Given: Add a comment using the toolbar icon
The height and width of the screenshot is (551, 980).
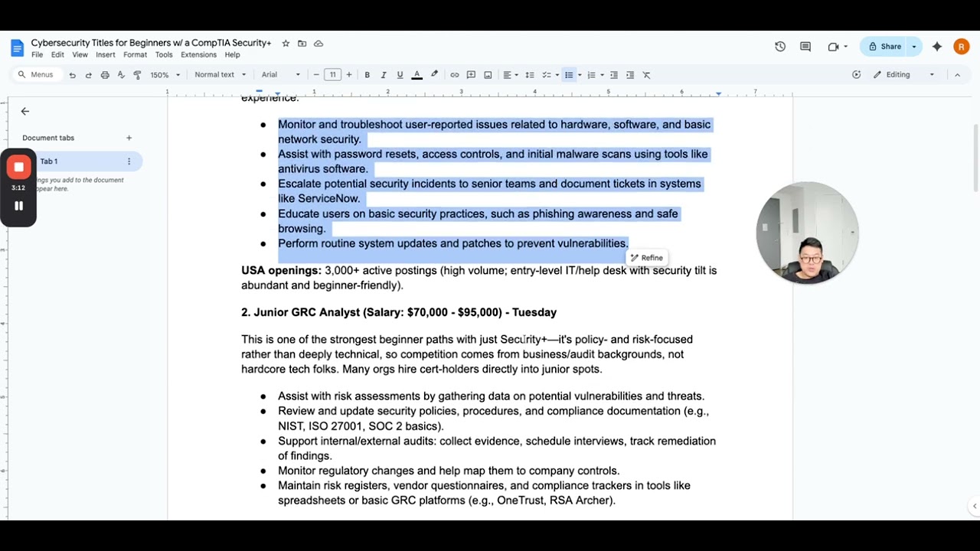Looking at the screenshot, I should (471, 75).
